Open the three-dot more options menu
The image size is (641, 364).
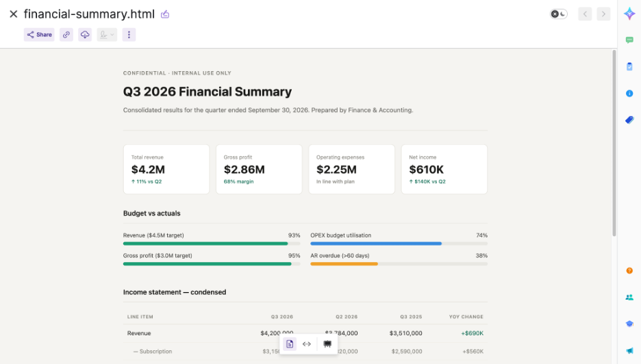pos(129,35)
